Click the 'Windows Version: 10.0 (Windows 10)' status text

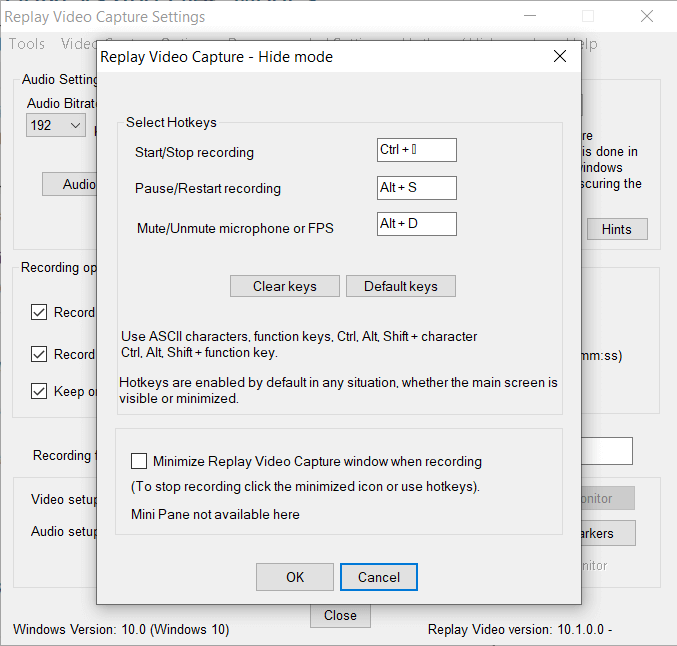(121, 630)
